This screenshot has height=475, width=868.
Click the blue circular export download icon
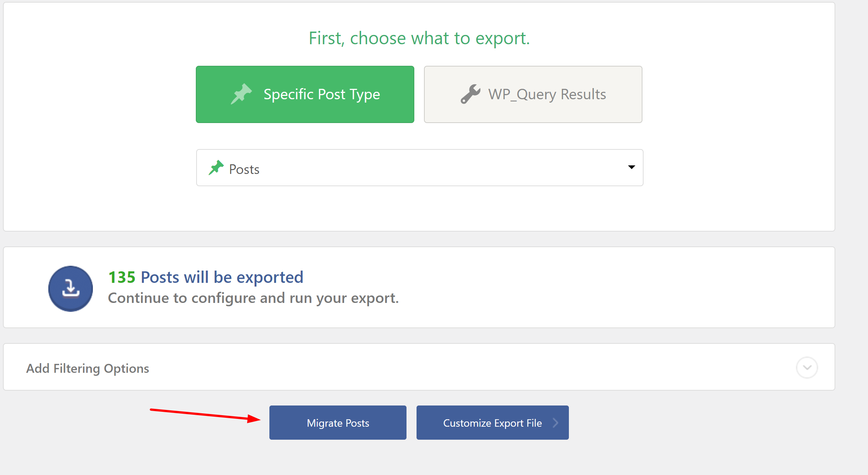tap(71, 288)
